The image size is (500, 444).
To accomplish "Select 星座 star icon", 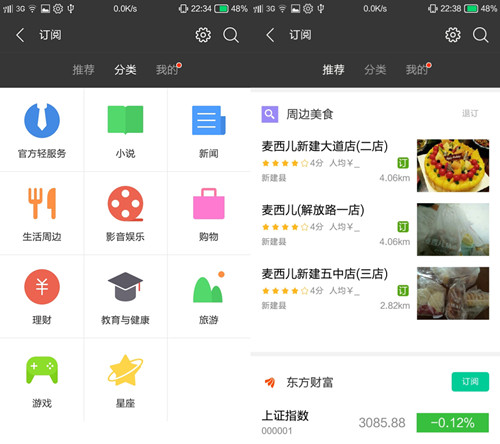I will coord(125,370).
